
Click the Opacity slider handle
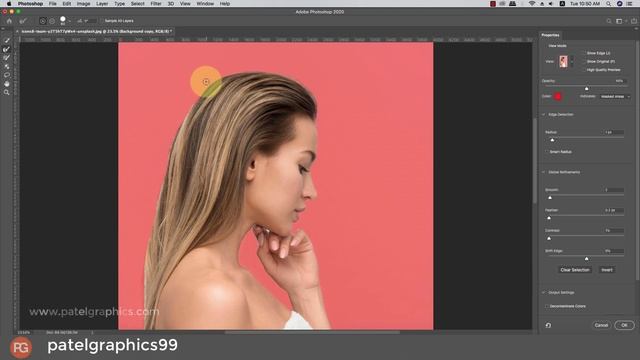pos(587,89)
